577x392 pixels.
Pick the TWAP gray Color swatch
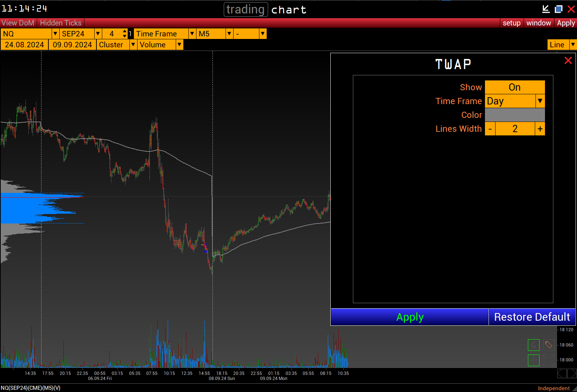point(514,115)
